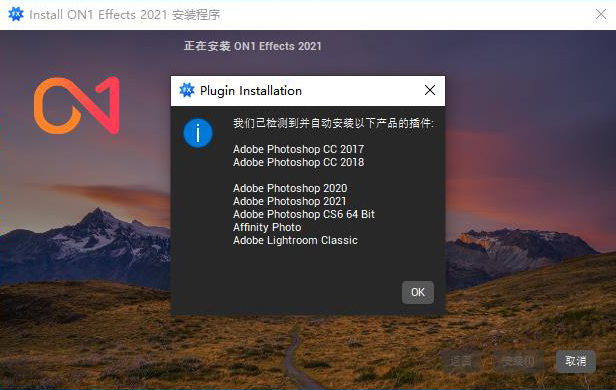Screen dimensions: 616x390
Task: Click the Adobe Photoshop CS6 64 Bit entry
Action: (304, 214)
